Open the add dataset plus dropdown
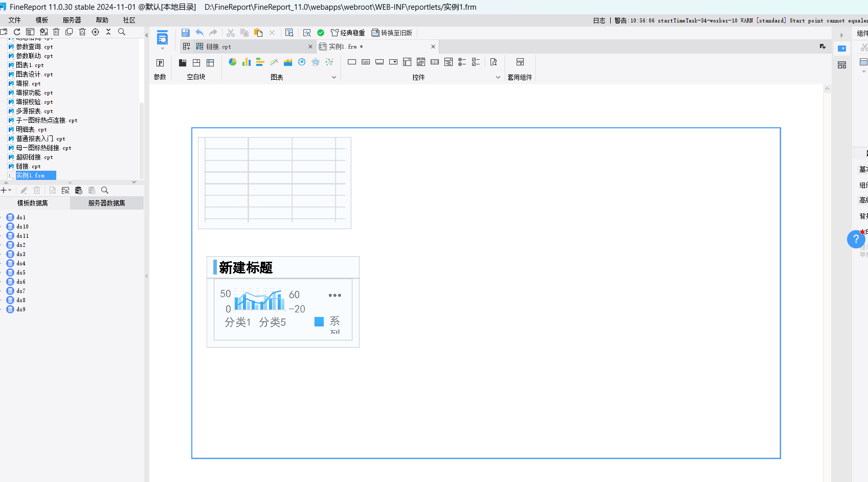This screenshot has width=868, height=482. tap(6, 190)
